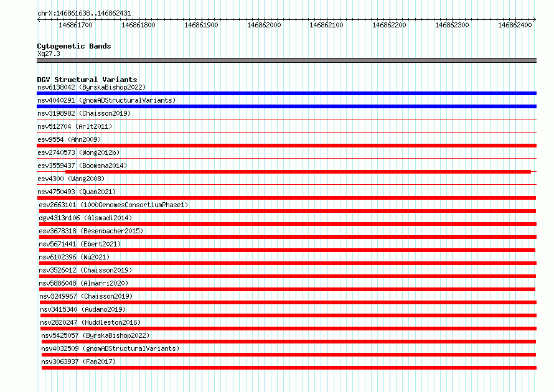Click the Xq27.3 band label

[49, 54]
